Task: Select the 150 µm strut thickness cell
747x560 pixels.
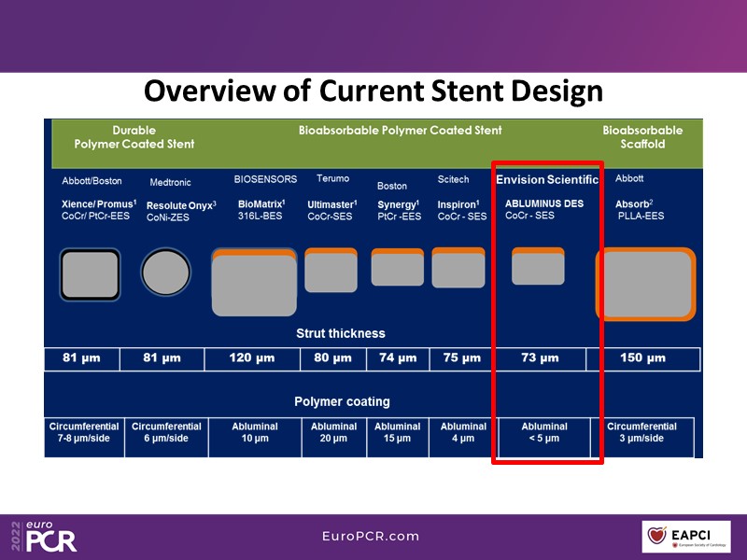Action: (x=643, y=358)
